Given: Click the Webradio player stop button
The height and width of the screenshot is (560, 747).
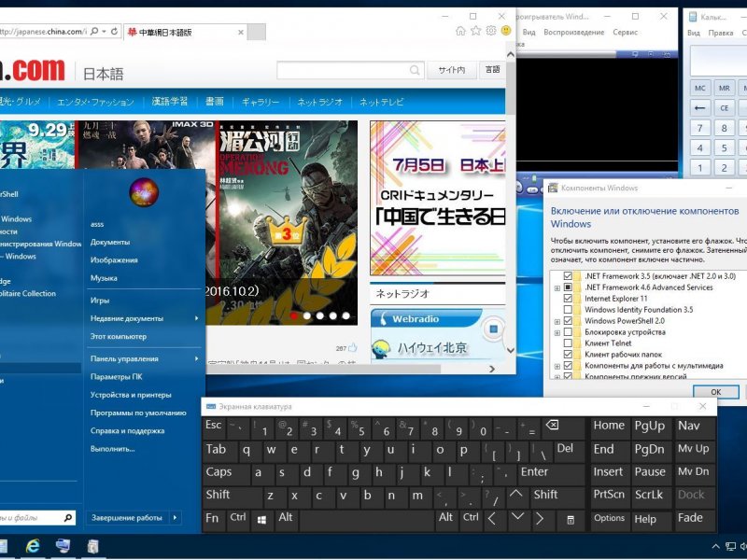Looking at the screenshot, I should pos(494,329).
